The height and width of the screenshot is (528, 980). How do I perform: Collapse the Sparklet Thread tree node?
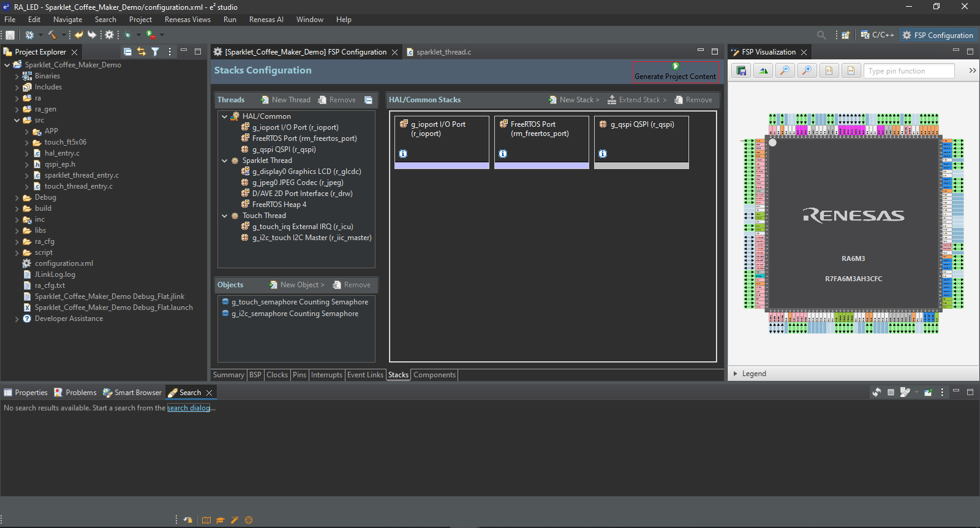225,160
